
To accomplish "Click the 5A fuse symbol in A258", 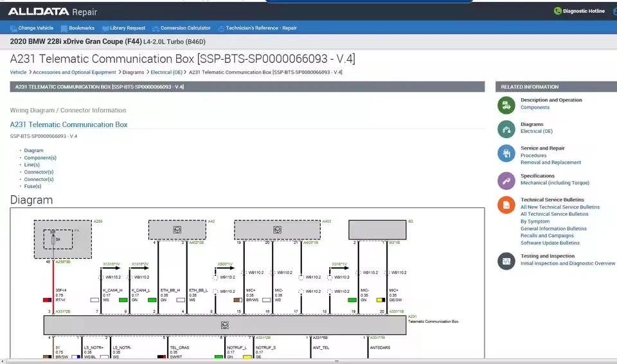I will [x=53, y=239].
